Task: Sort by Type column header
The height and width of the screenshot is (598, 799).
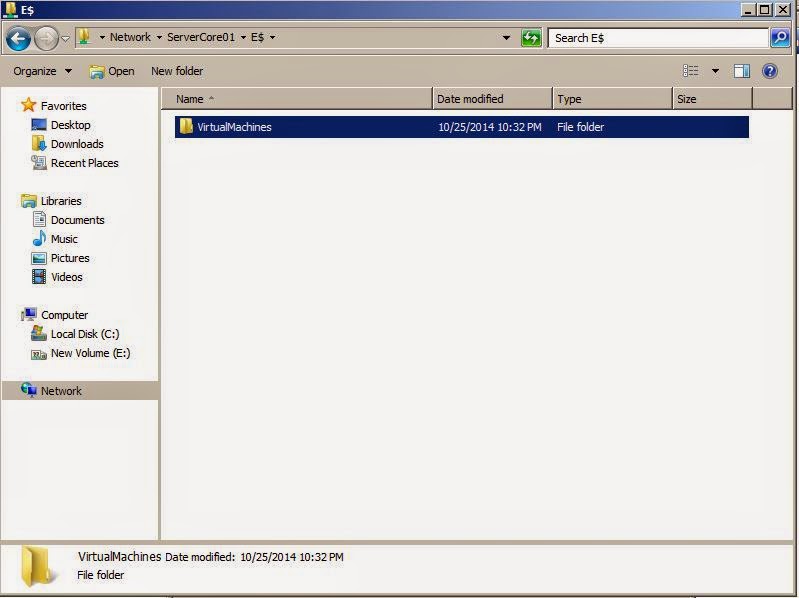Action: coord(612,99)
